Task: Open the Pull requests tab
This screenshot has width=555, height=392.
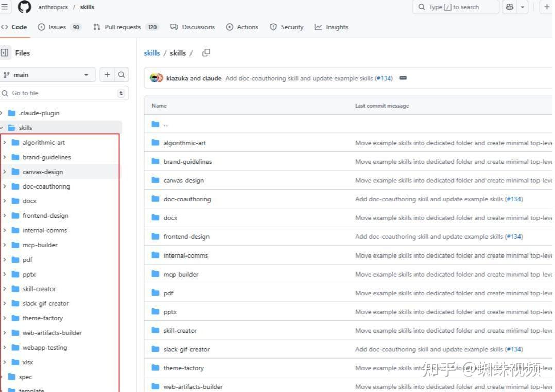Action: pyautogui.click(x=126, y=27)
